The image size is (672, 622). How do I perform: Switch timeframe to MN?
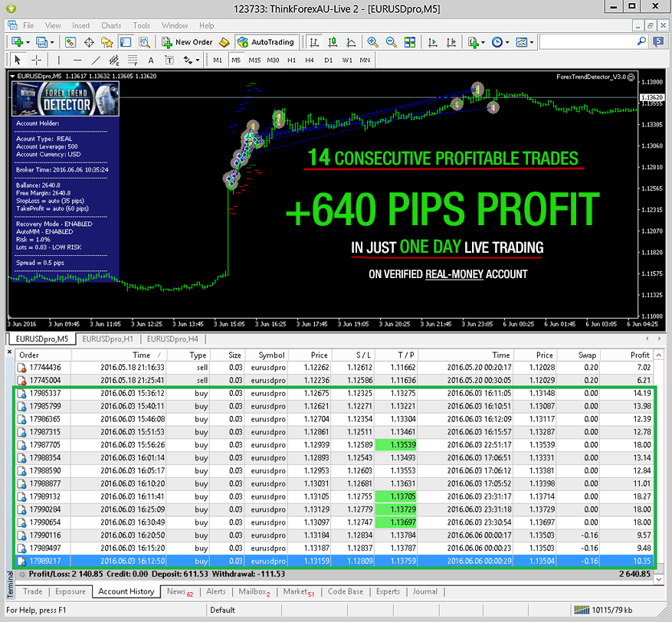[365, 60]
